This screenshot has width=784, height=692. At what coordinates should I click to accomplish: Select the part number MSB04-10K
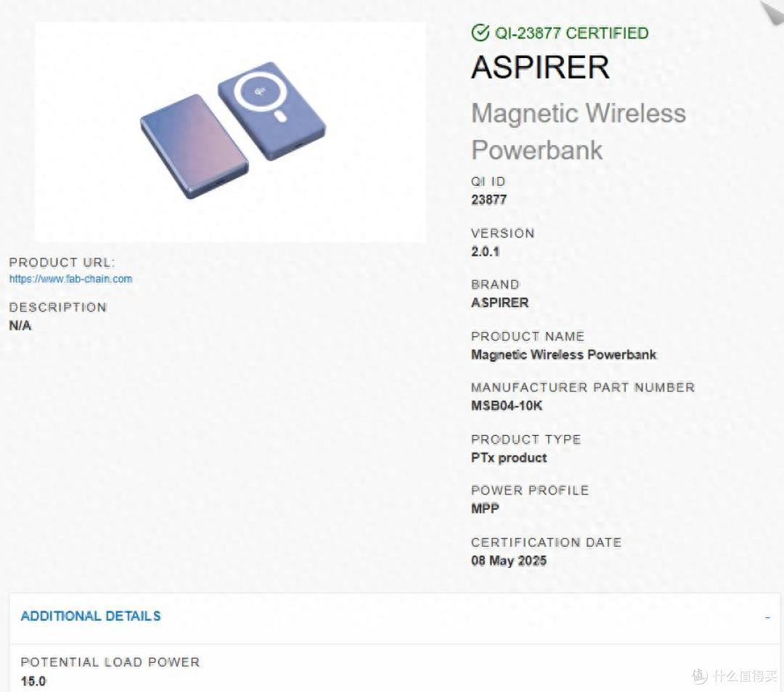point(507,405)
